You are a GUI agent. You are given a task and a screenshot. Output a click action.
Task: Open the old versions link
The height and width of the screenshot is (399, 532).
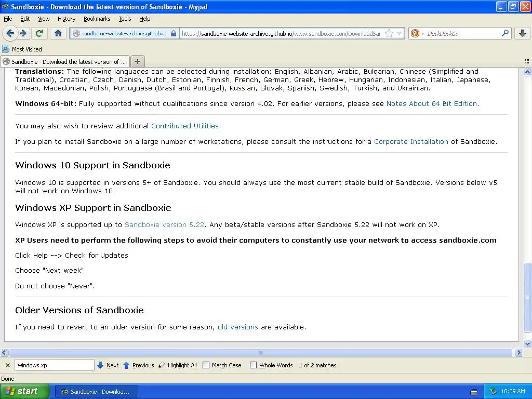click(x=238, y=327)
